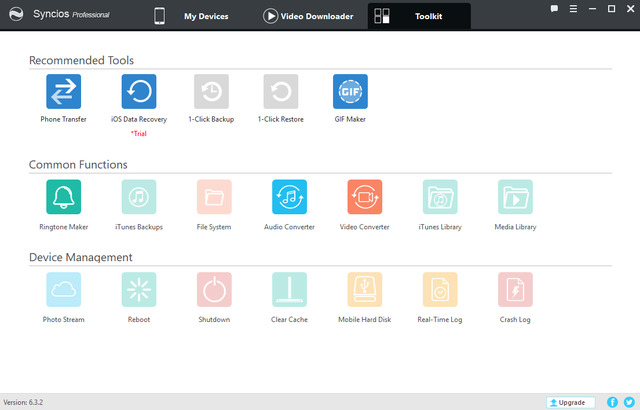Open the Phone Transfer tool
The height and width of the screenshot is (410, 640).
pyautogui.click(x=63, y=92)
